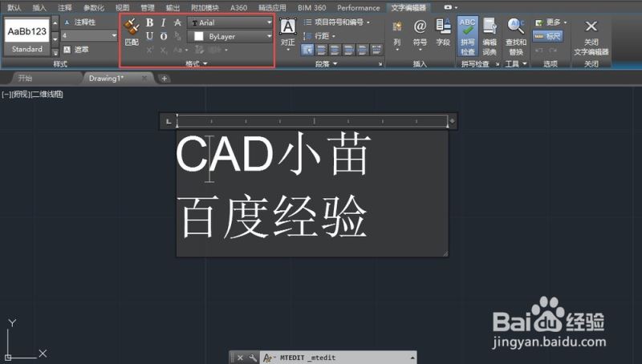Close the command line with X
The width and height of the screenshot is (642, 364).
pos(240,358)
